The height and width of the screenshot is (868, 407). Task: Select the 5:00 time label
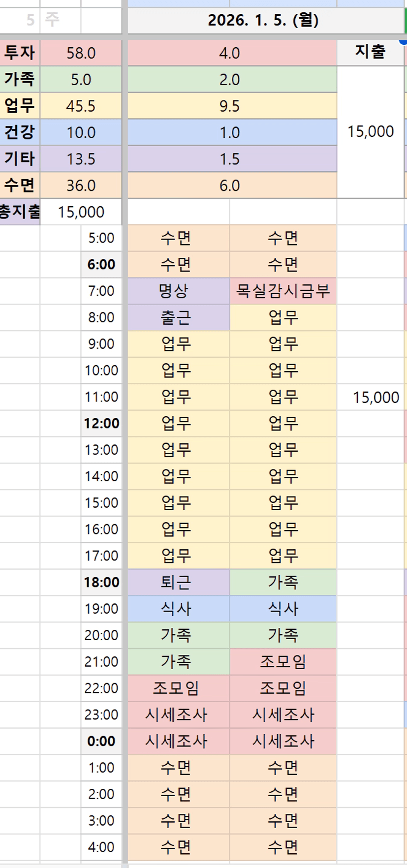click(x=101, y=238)
